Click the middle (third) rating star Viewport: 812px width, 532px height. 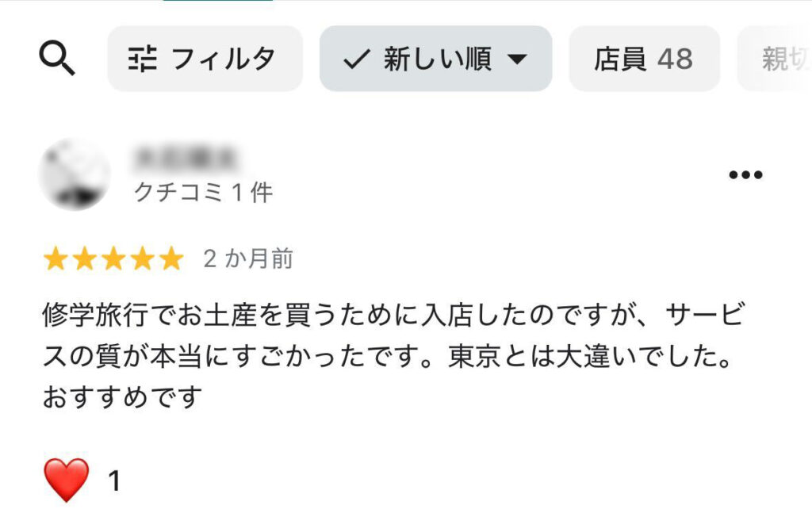(113, 259)
